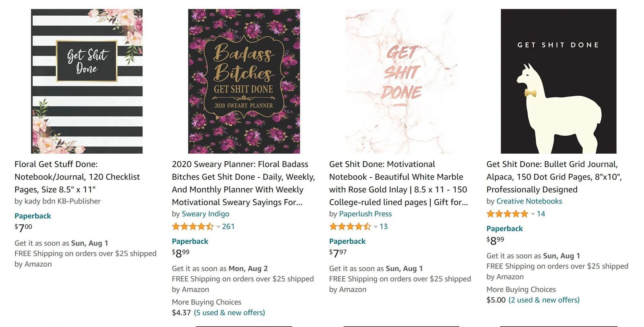Open the striped floral Get Shit Done cover
644x327 pixels.
click(87, 81)
